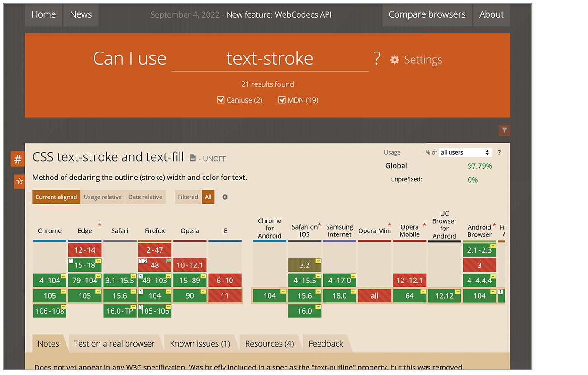The width and height of the screenshot is (588, 375).
Task: Click the Opera Mini column header
Action: (375, 231)
